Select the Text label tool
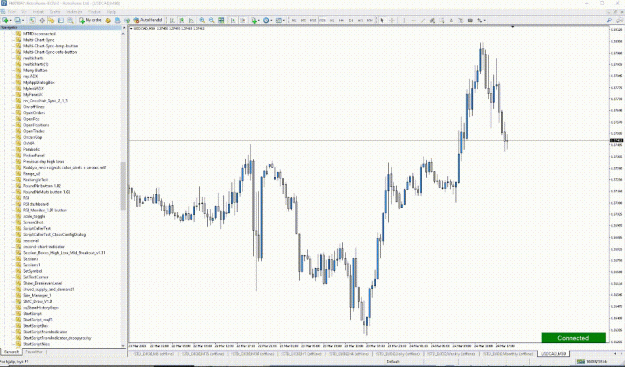 [x=460, y=20]
